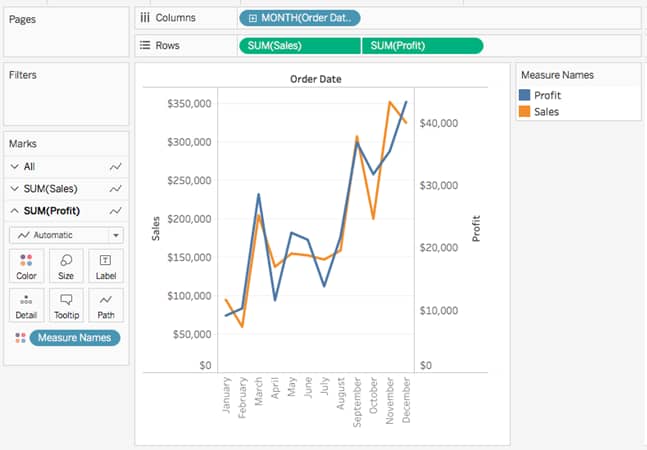Click the blue Profit legend swatch
The width and height of the screenshot is (647, 450).
pyautogui.click(x=524, y=95)
